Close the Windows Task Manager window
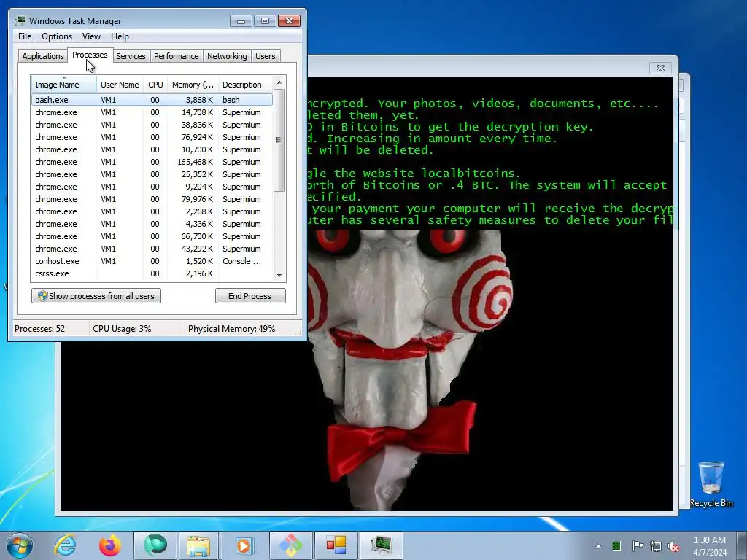The height and width of the screenshot is (560, 747). (289, 21)
